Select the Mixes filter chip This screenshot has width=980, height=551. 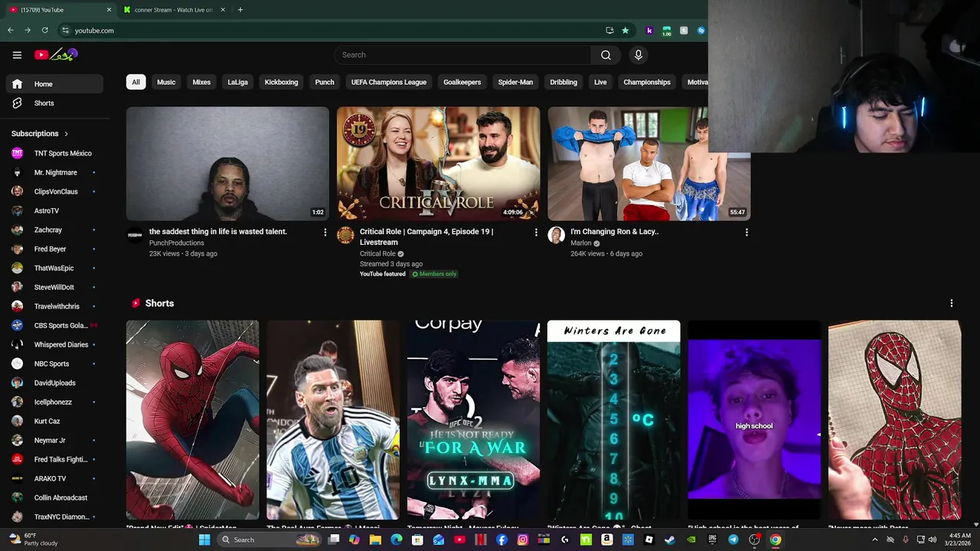201,82
